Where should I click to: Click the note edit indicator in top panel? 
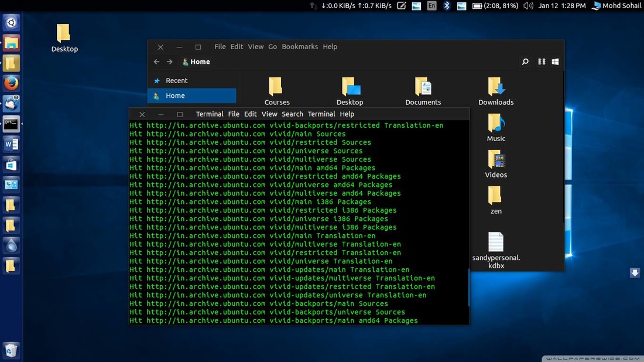(401, 6)
